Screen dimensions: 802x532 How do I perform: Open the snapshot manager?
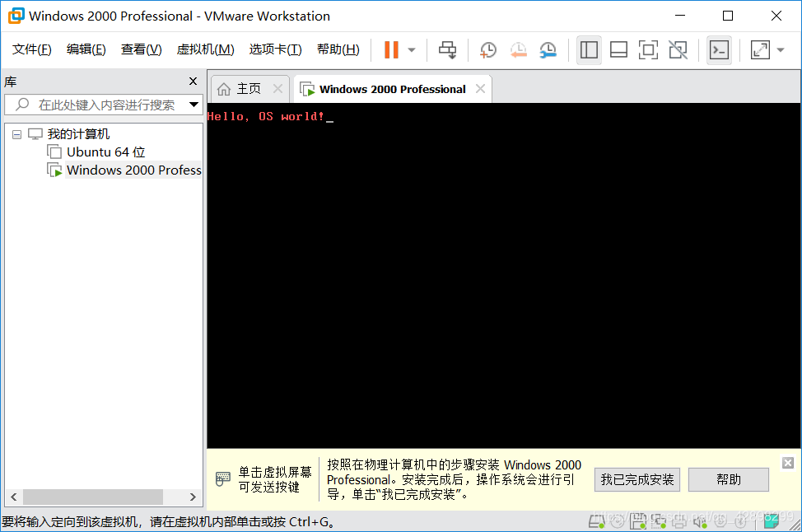pyautogui.click(x=548, y=49)
